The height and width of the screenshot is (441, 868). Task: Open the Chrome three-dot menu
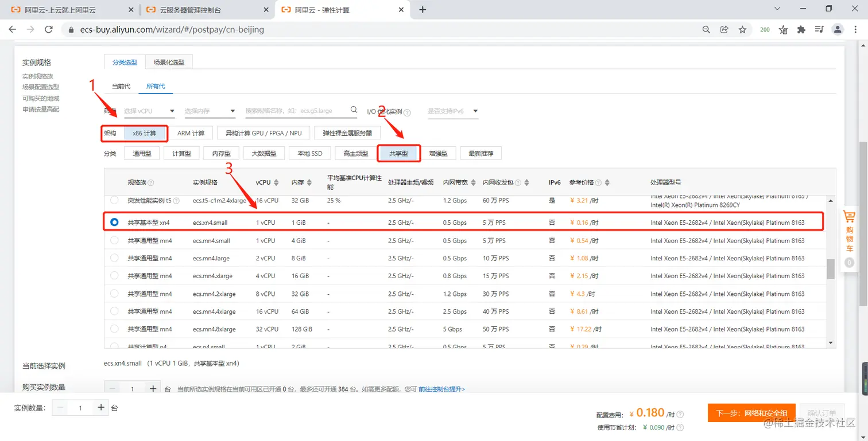click(855, 29)
